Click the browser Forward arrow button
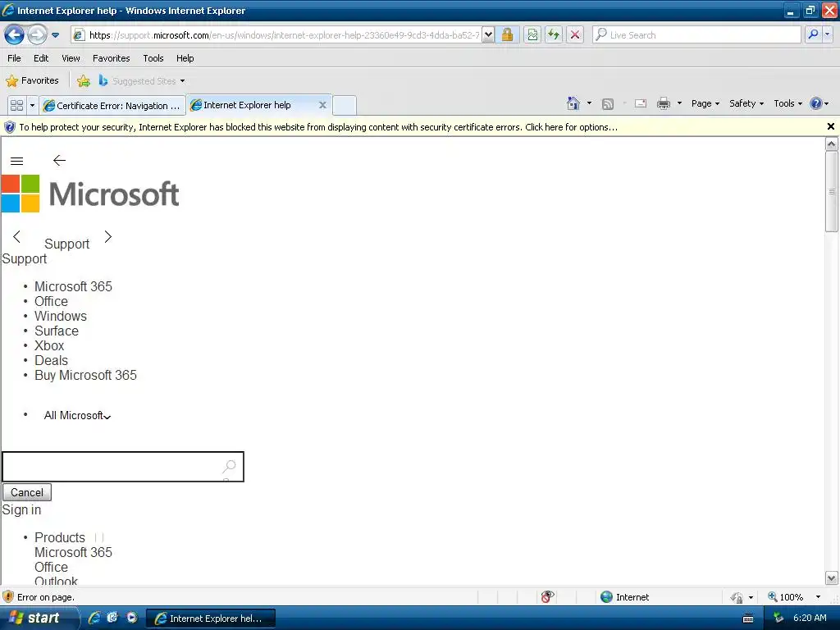The height and width of the screenshot is (630, 840). pos(37,34)
